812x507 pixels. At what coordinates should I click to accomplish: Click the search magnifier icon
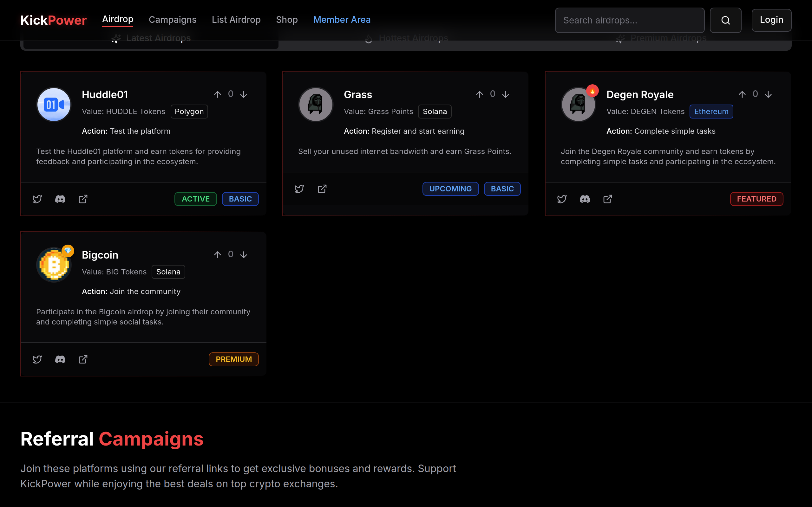click(725, 20)
